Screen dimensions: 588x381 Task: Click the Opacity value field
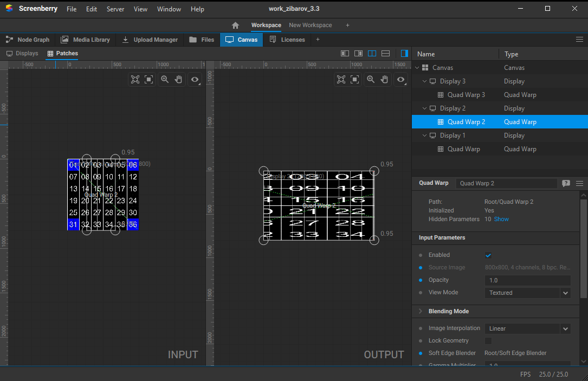point(527,280)
